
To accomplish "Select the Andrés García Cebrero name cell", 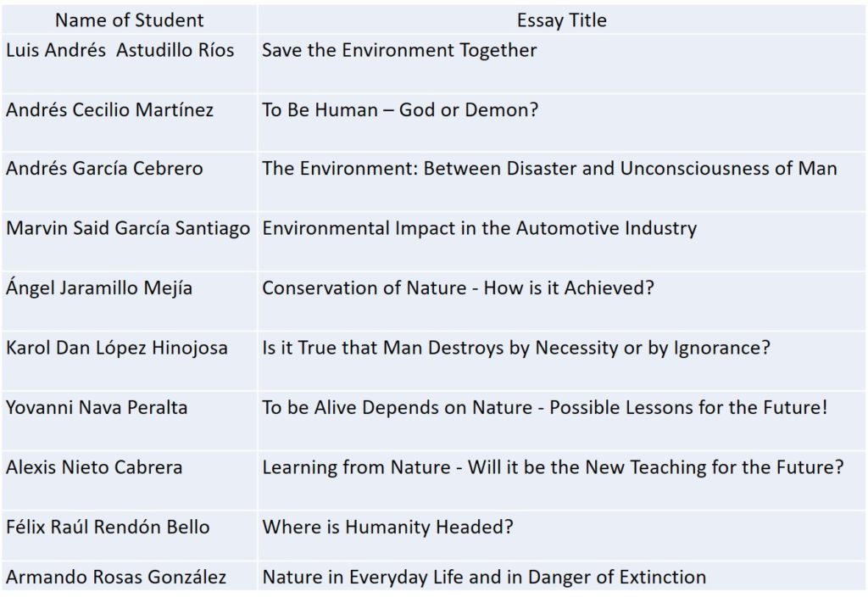I will point(104,168).
